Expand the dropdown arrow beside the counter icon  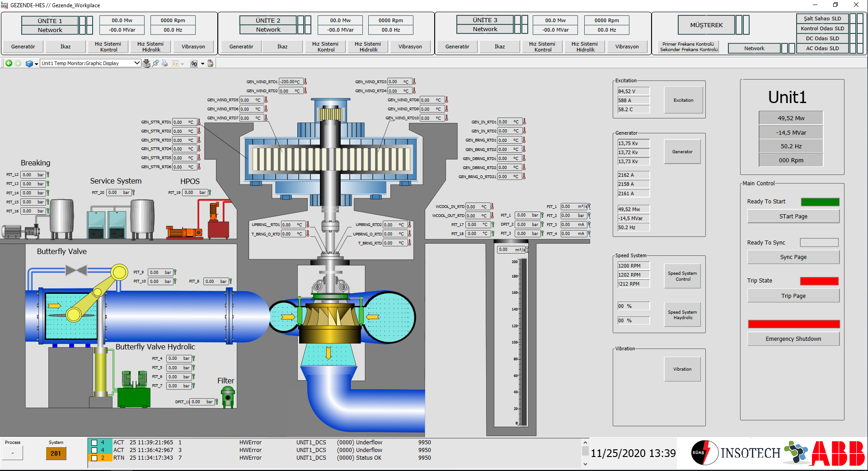[x=202, y=64]
